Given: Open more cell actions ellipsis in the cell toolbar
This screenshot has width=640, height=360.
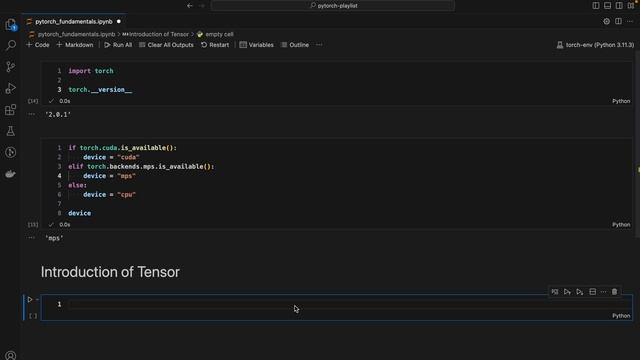Looking at the screenshot, I should click(x=604, y=291).
